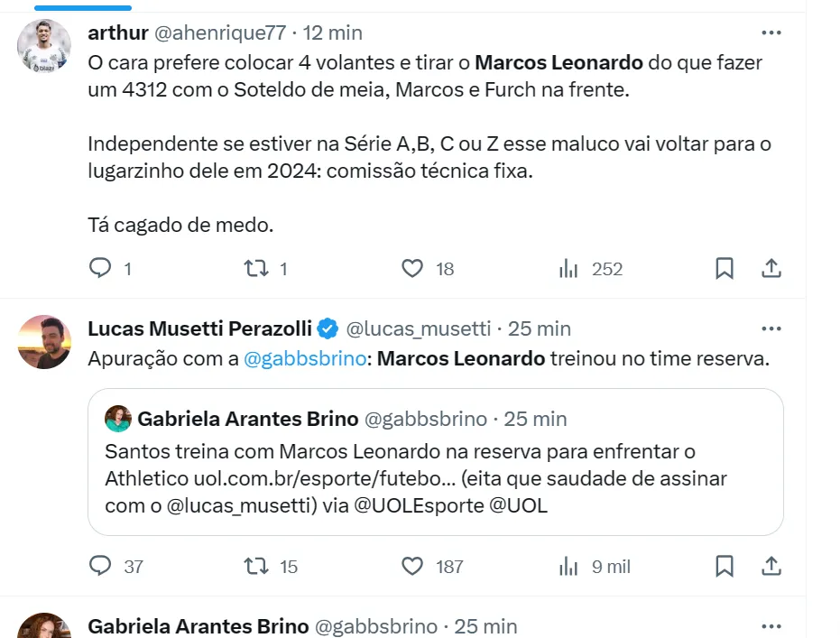Open more options for arthur's tweet
The image size is (840, 638).
point(771,33)
